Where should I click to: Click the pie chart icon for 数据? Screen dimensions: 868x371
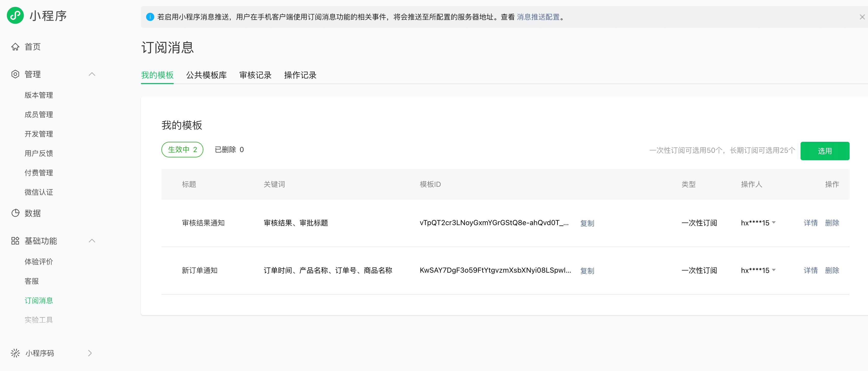pos(15,213)
